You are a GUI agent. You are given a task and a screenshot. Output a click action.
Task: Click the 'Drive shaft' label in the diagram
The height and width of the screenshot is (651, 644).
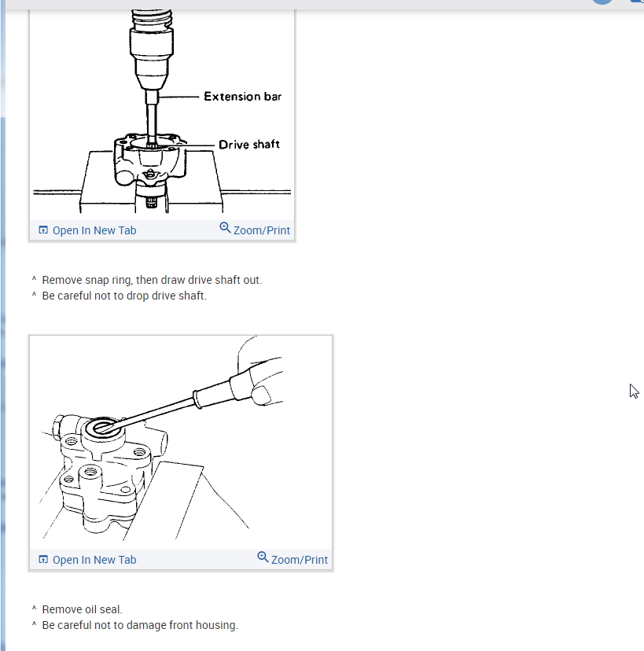249,145
